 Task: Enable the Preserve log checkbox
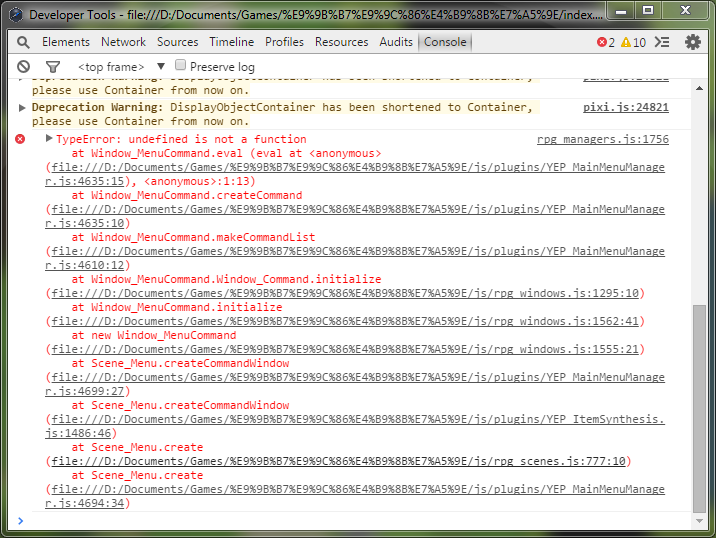(x=180, y=65)
